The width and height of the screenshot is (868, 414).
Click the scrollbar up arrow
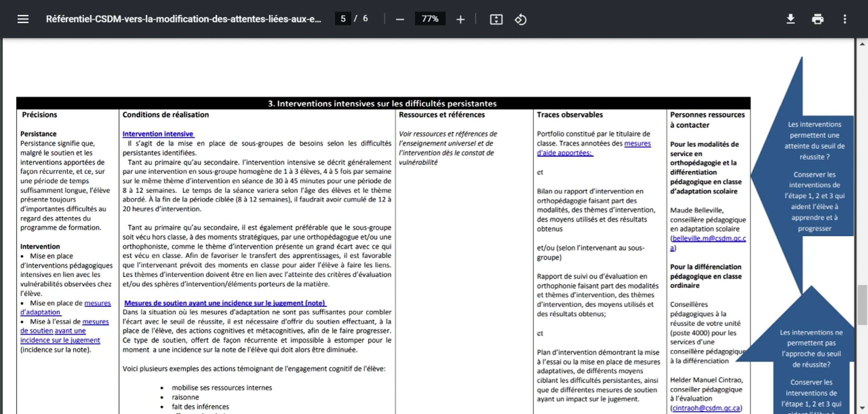pos(863,44)
